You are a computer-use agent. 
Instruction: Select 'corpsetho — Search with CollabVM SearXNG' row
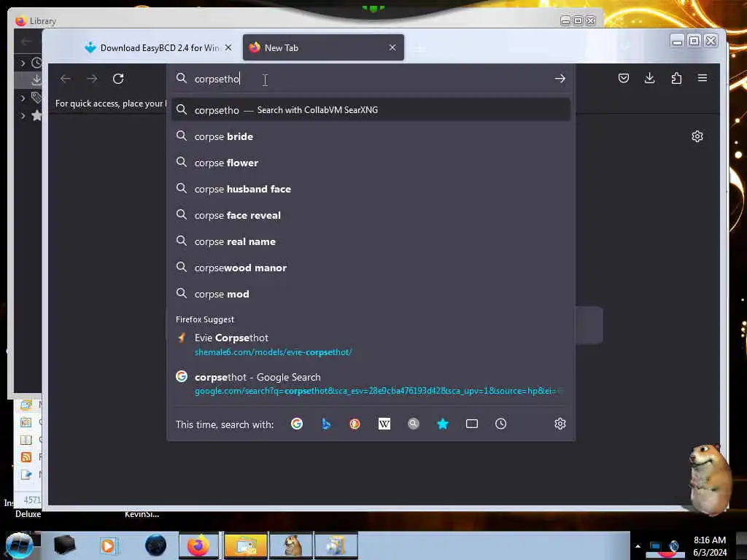click(x=371, y=110)
